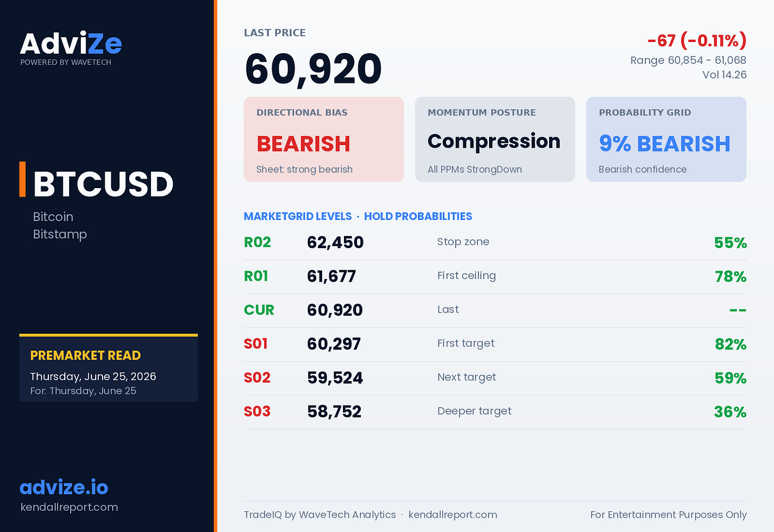Click the HOLD PROBABILITIES heading
774x532 pixels.
coord(418,216)
